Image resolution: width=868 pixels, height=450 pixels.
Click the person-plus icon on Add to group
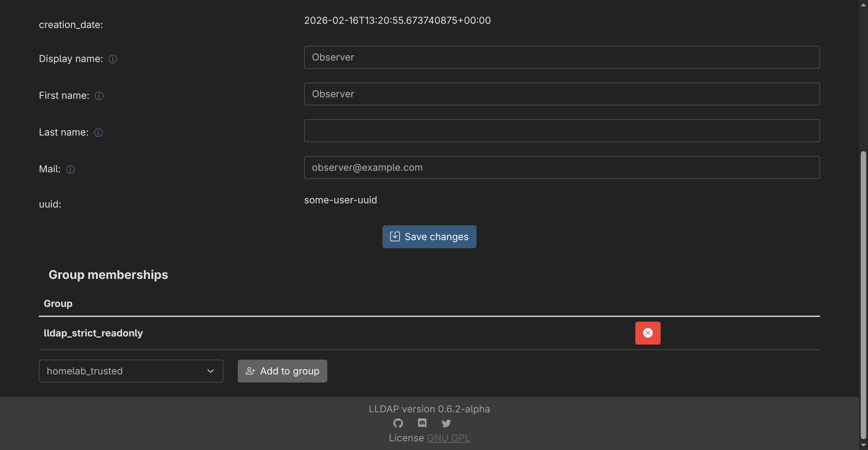point(250,371)
